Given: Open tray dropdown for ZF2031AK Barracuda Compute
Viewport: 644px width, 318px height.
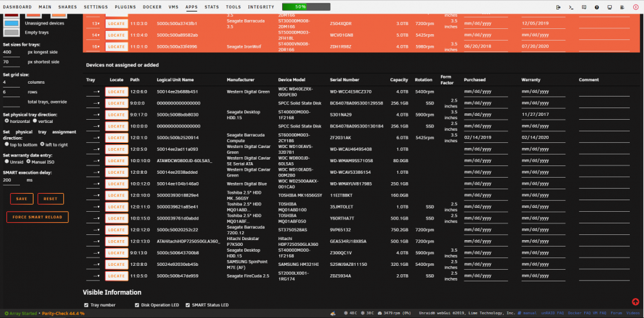Looking at the screenshot, I should pyautogui.click(x=93, y=138).
